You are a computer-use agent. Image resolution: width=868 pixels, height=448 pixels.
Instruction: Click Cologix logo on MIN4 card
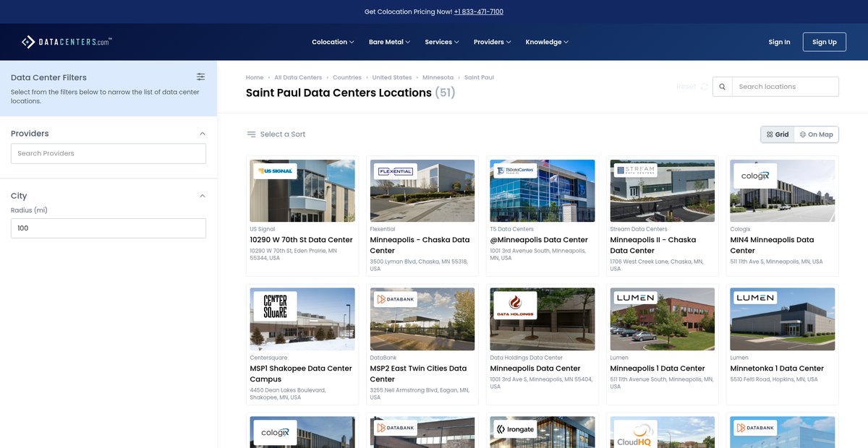click(755, 176)
